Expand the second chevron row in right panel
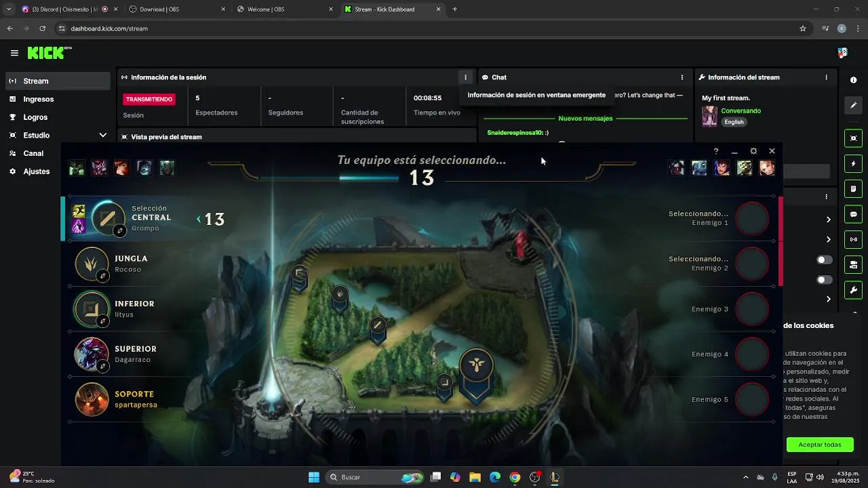The width and height of the screenshot is (868, 488). pos(828,239)
